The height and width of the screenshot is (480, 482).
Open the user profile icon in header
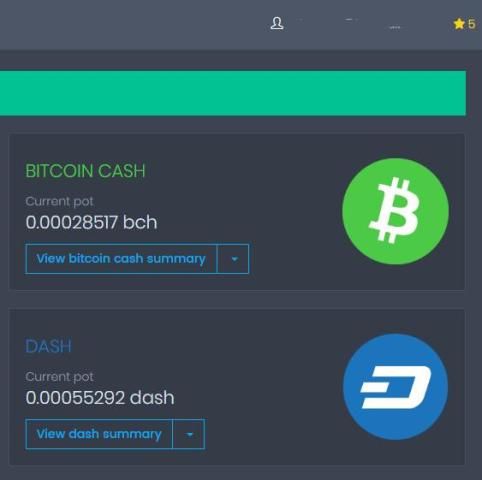pos(277,23)
